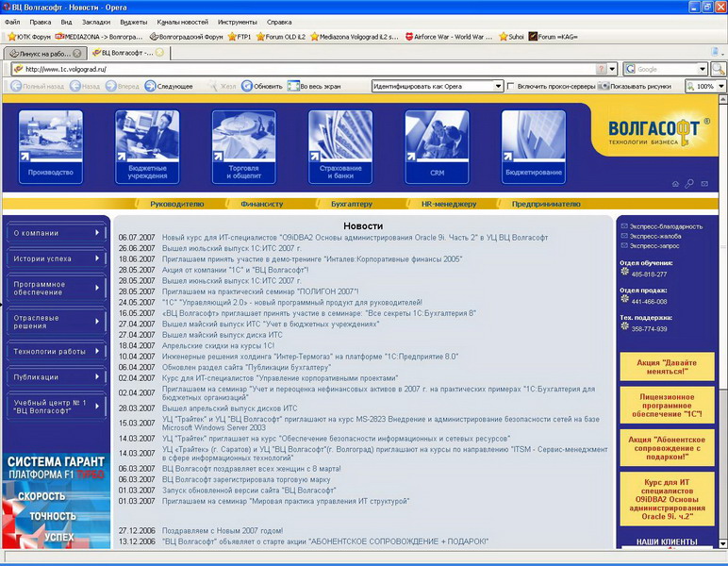This screenshot has height=566, width=728.
Task: Click the HR-менеджеру navigation link
Action: (x=449, y=204)
